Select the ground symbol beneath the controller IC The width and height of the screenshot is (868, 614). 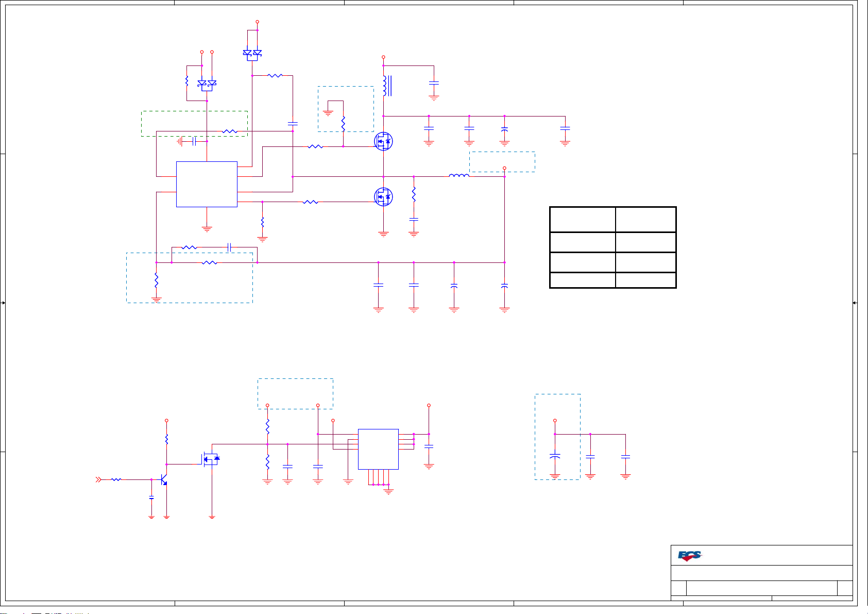click(207, 228)
